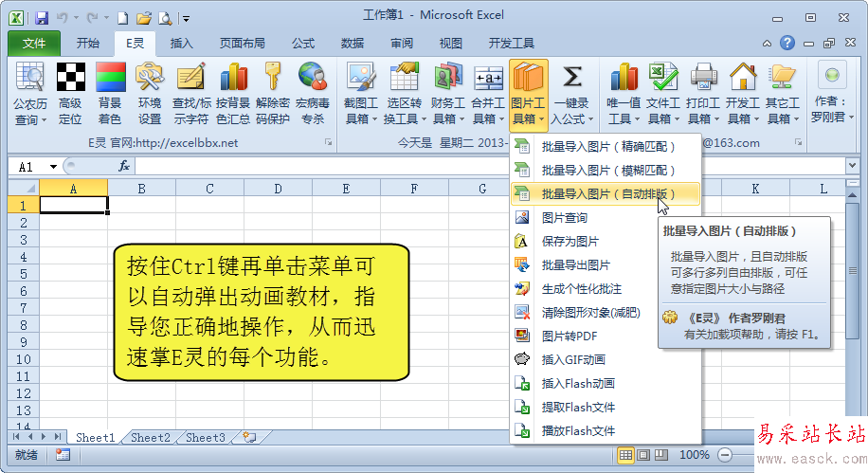Click the insert new worksheet tab icon
868x473 pixels.
coord(249,438)
